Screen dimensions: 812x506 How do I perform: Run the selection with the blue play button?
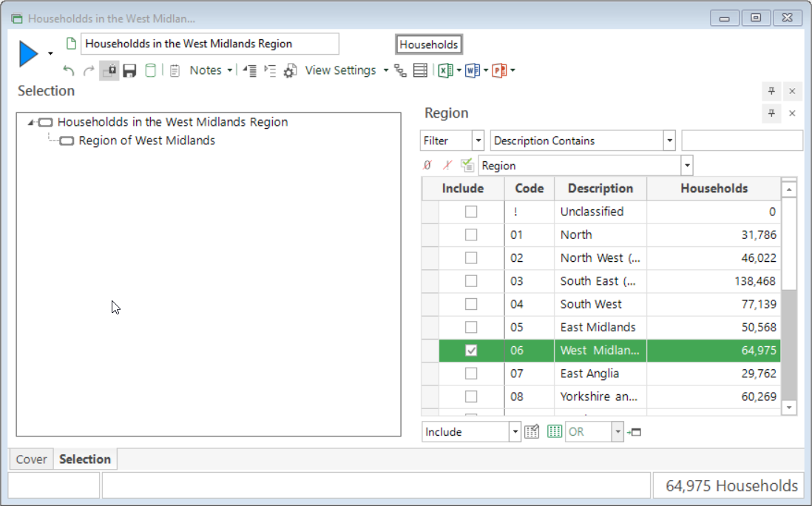29,53
